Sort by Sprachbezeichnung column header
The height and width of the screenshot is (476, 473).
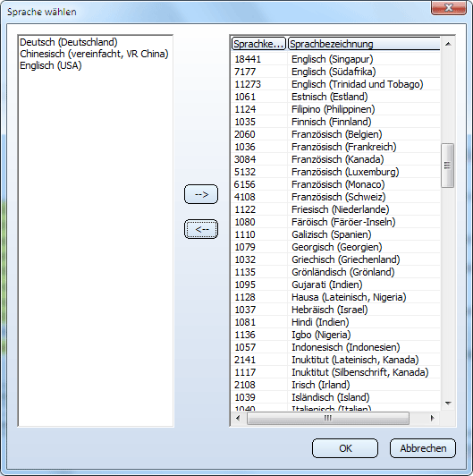[364, 44]
